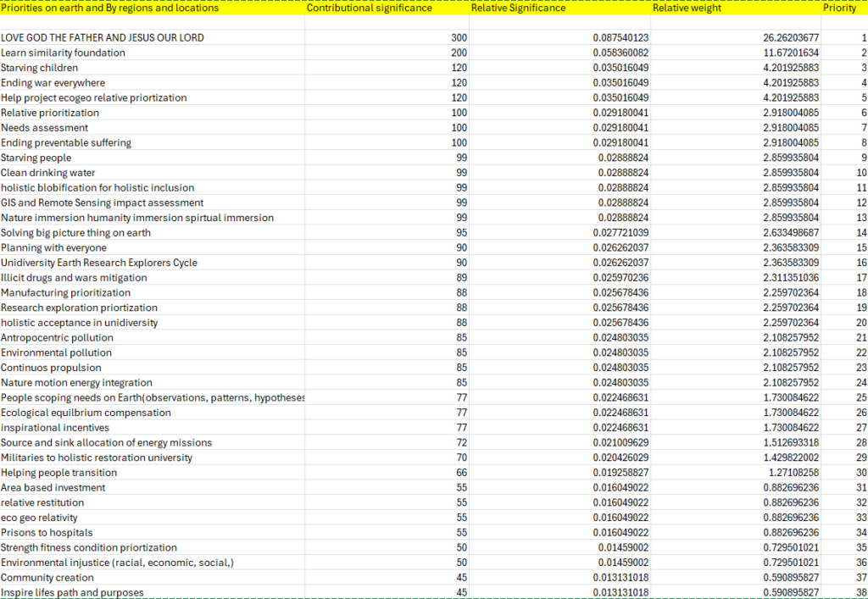The width and height of the screenshot is (868, 599).
Task: Click the 'Priorities on earth' header cell
Action: (x=109, y=8)
